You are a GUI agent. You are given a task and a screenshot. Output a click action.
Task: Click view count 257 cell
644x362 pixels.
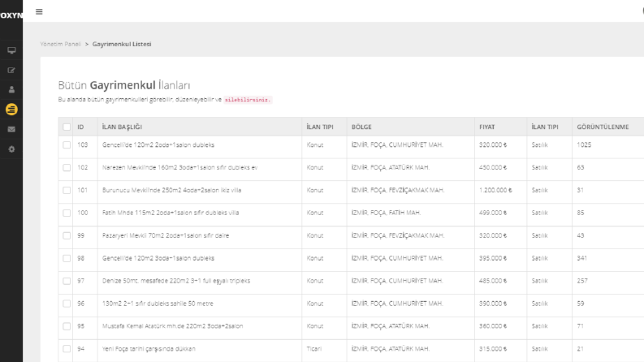(x=582, y=281)
